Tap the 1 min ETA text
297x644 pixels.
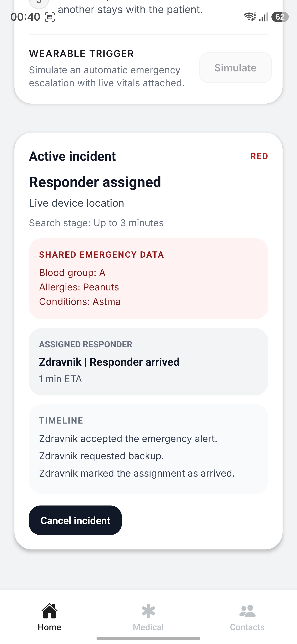click(60, 379)
